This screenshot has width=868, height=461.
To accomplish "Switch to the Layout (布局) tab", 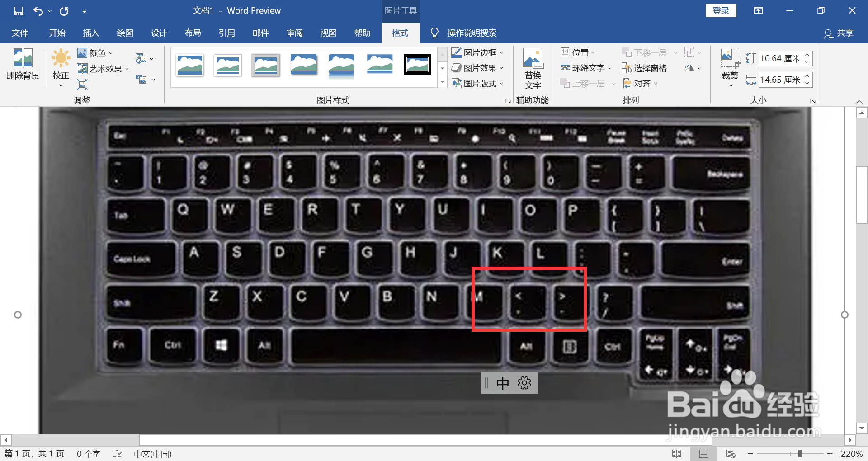I will (193, 33).
